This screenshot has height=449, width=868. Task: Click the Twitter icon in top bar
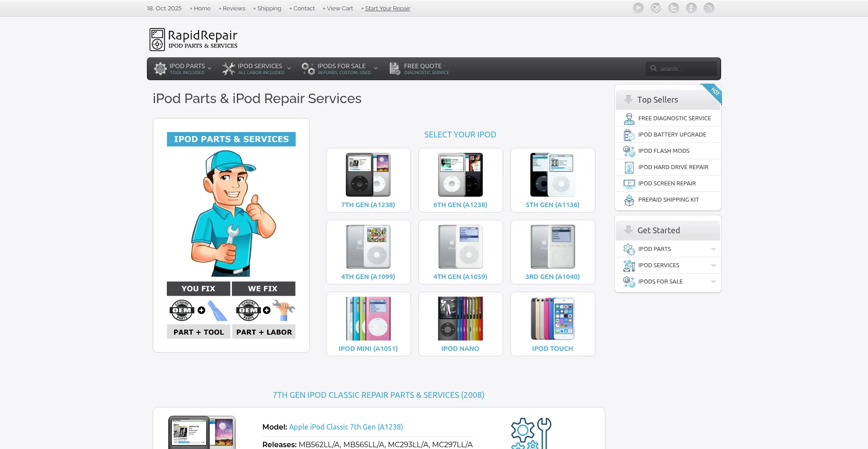pyautogui.click(x=674, y=8)
